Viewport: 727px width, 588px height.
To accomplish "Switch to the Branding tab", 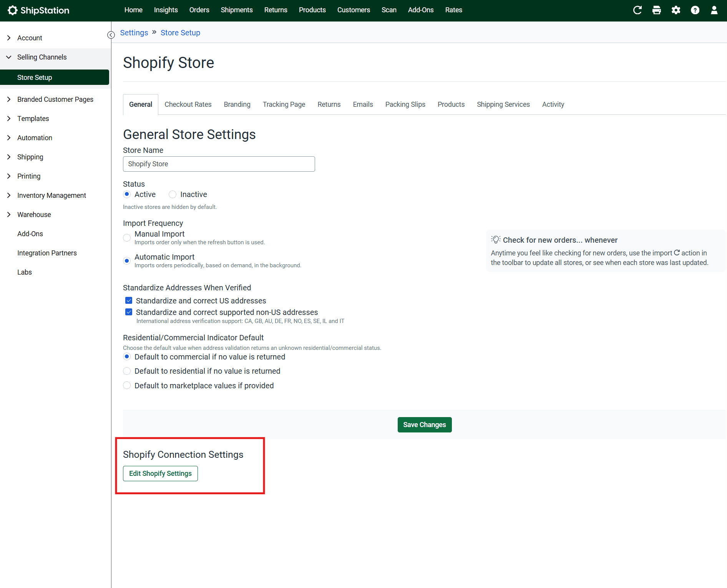I will 237,104.
